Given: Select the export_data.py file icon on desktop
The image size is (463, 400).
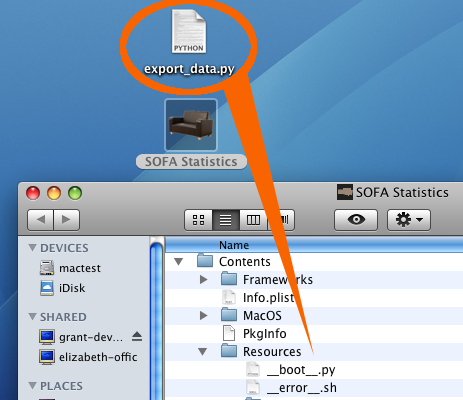Looking at the screenshot, I should [189, 31].
